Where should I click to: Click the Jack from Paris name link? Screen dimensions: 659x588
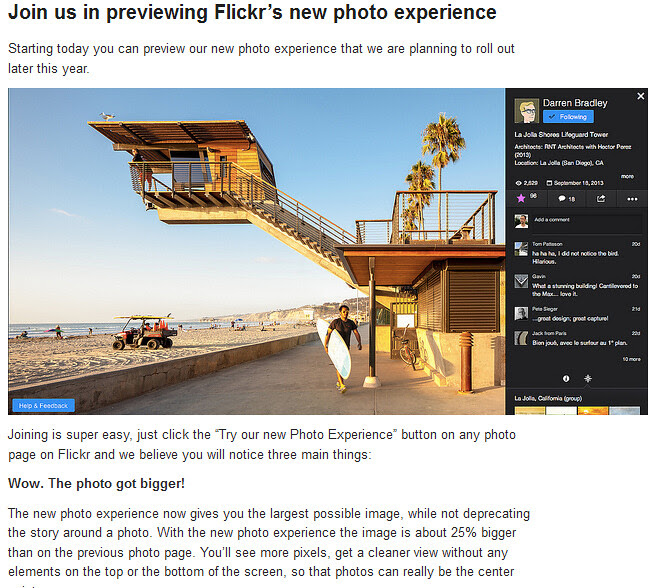pos(549,333)
